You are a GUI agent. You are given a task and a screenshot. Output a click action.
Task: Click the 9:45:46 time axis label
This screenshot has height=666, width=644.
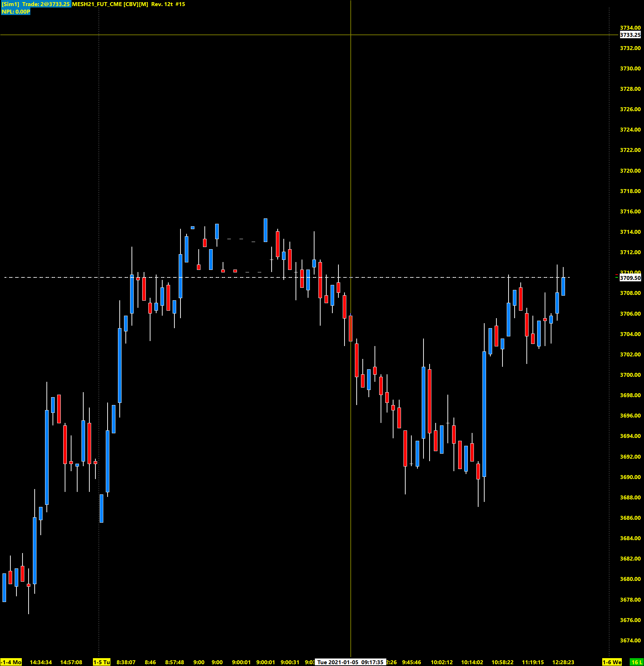point(411,662)
